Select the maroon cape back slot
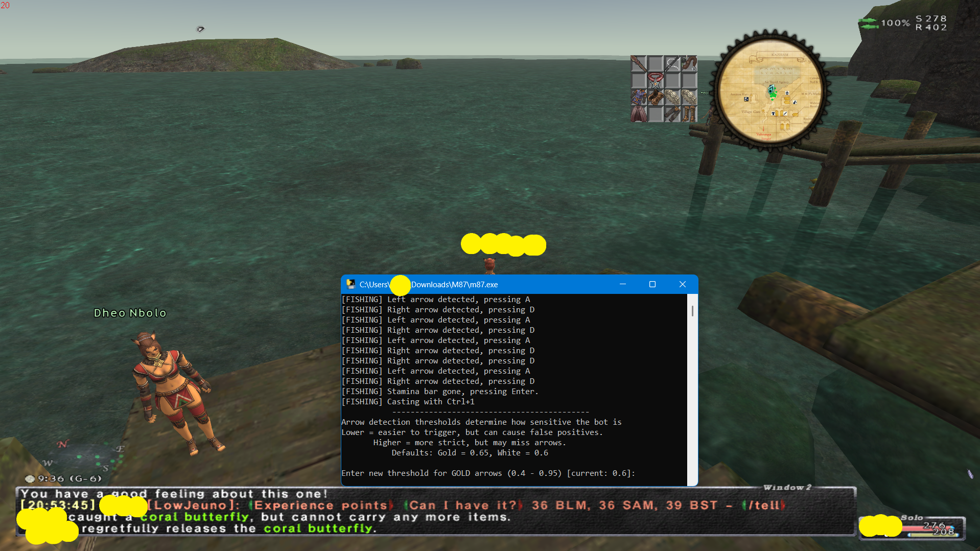This screenshot has height=551, width=980. 639,114
